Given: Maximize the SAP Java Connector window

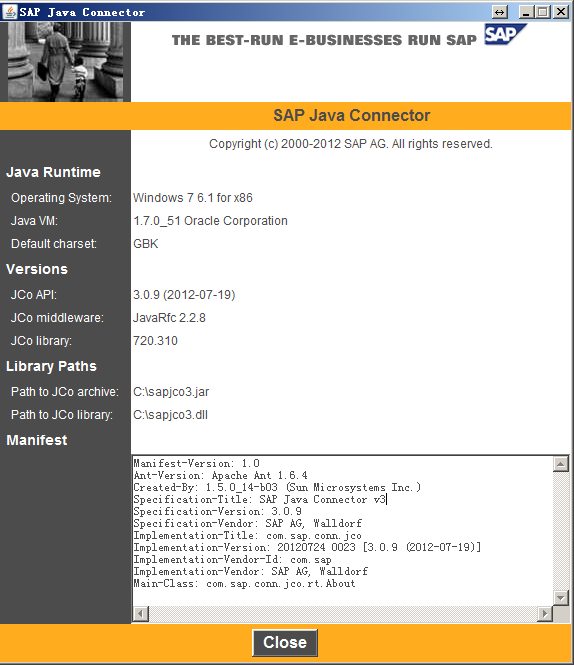Looking at the screenshot, I should 543,12.
